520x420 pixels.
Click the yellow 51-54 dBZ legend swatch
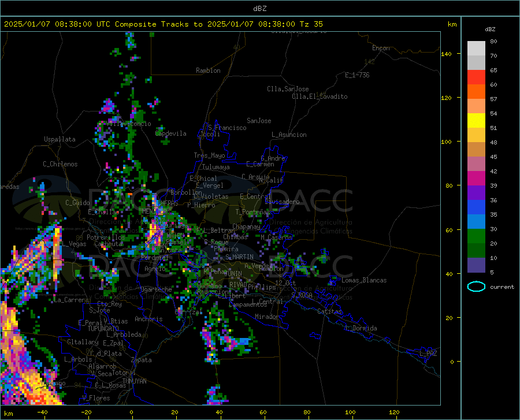[x=476, y=121]
